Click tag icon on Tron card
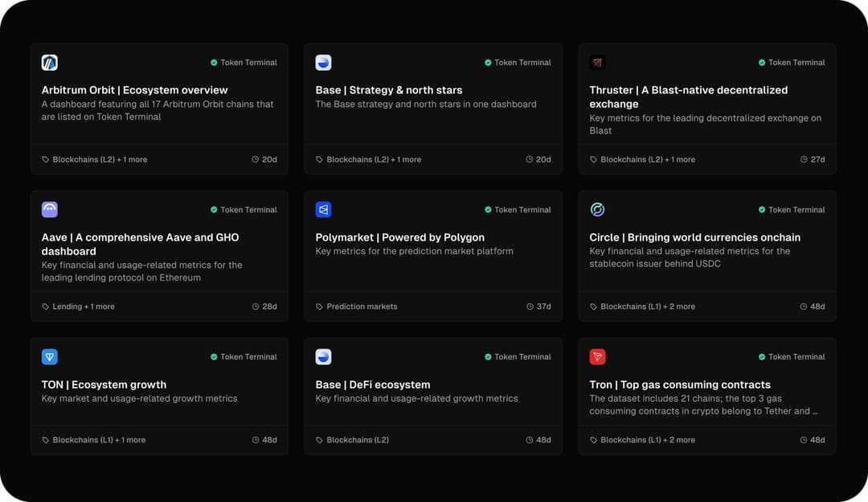This screenshot has height=502, width=868. tap(593, 440)
